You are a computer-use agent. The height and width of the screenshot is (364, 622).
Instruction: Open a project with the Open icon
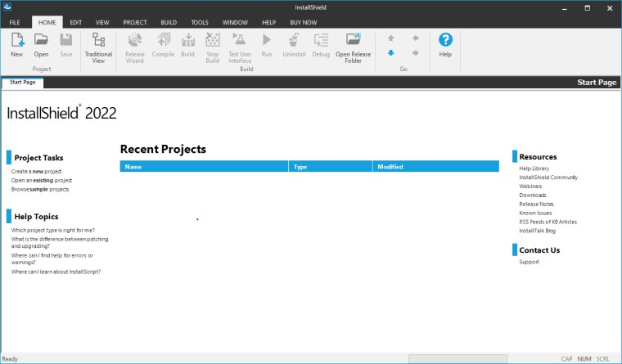(x=41, y=40)
